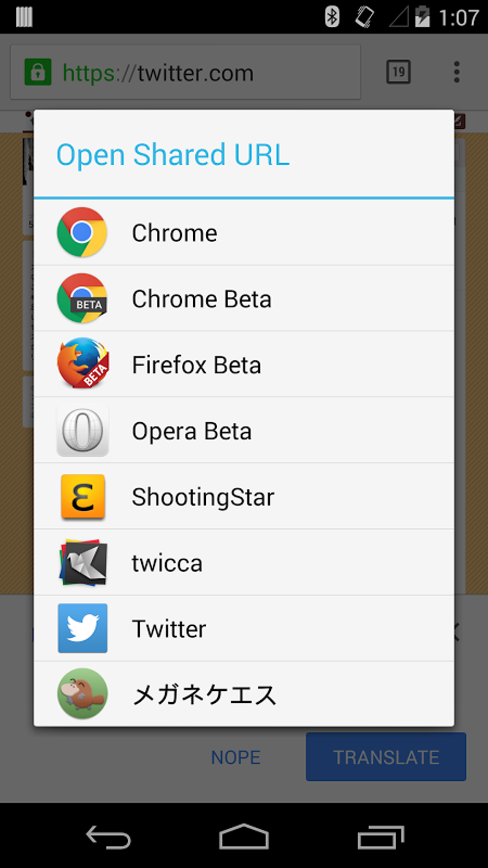Tap the Opera Beta icon

83,430
